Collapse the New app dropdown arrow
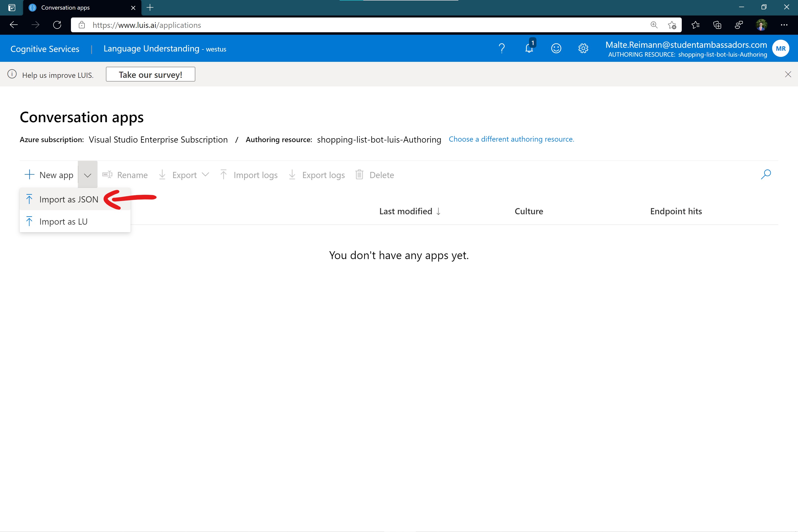Viewport: 798px width, 532px height. (87, 175)
